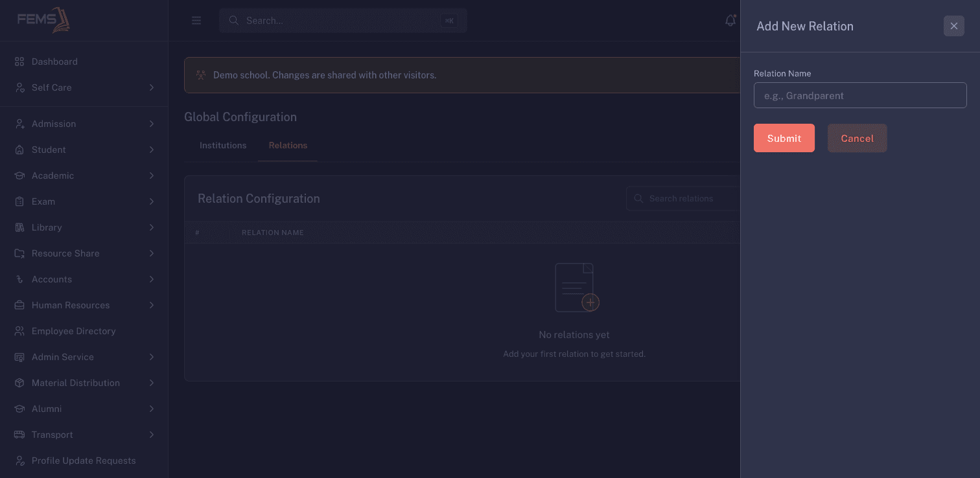Click the Dashboard grid icon in the sidebar

19,62
